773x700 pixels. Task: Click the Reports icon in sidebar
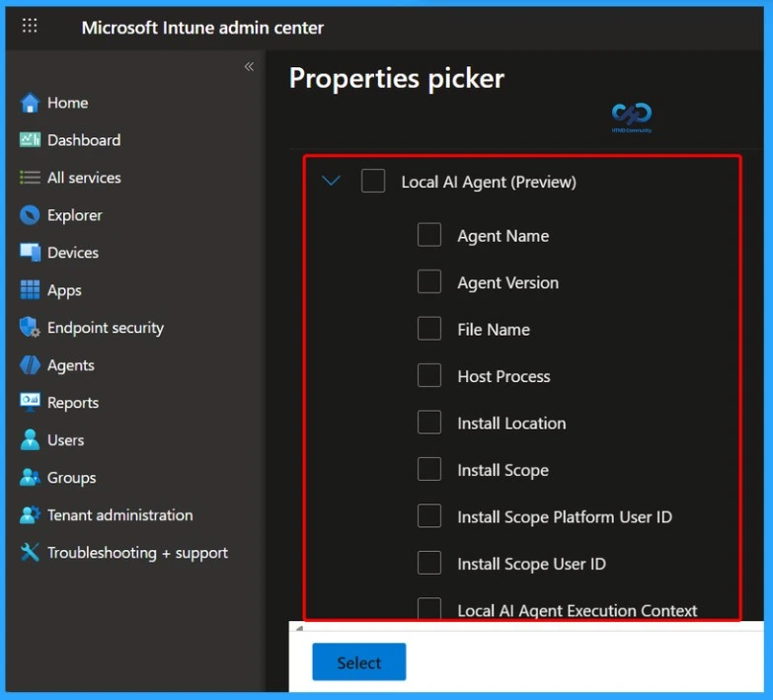point(30,402)
